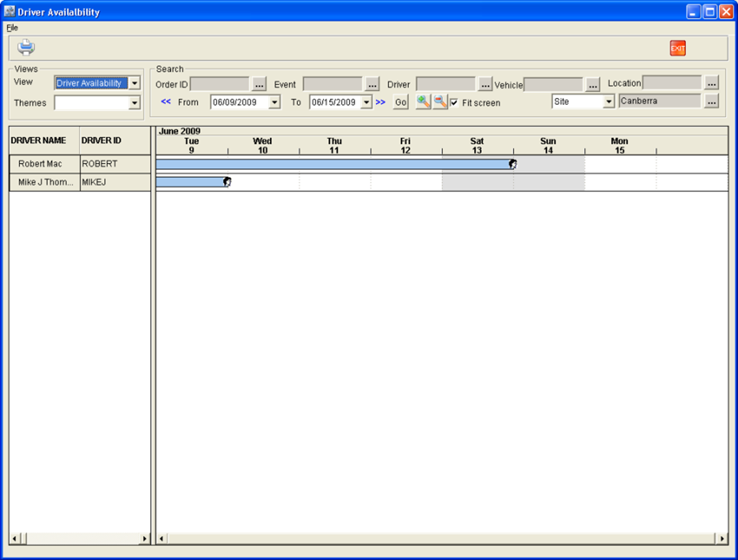Click the app icon in title bar
The image size is (738, 560).
(x=9, y=11)
